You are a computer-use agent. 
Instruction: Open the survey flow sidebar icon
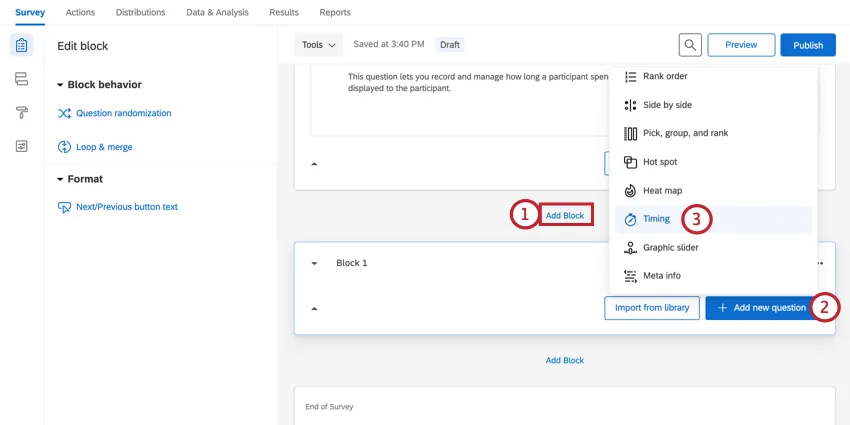(21, 79)
